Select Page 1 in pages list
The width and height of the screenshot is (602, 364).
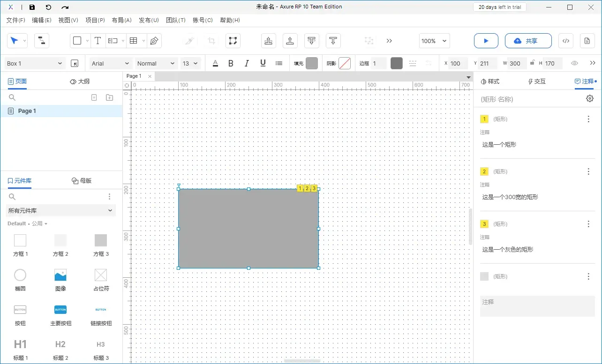27,111
